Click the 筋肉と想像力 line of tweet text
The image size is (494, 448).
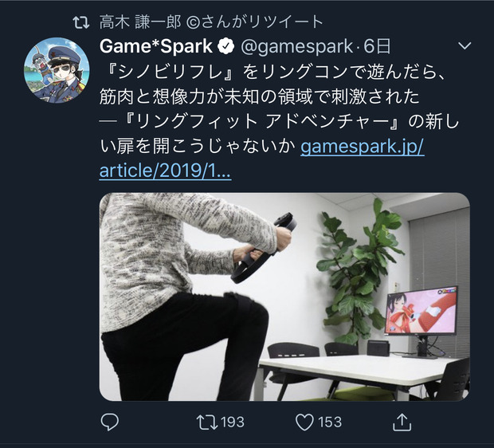[259, 97]
